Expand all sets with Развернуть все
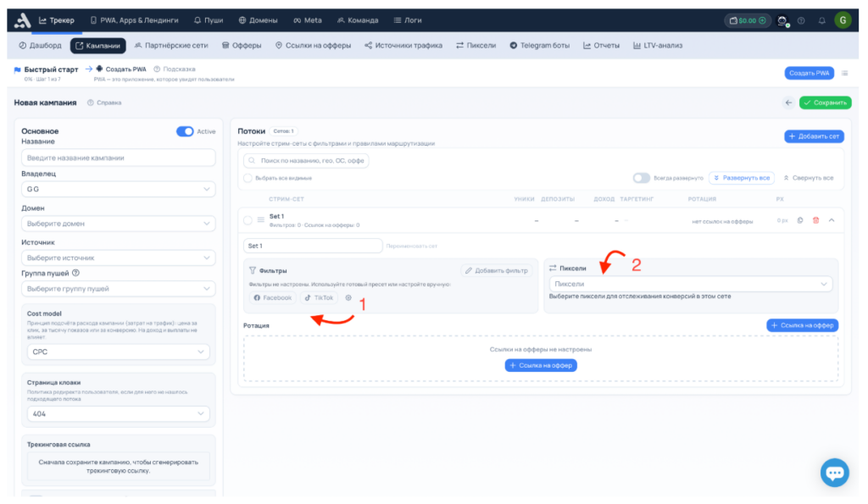Image resolution: width=868 pixels, height=504 pixels. click(x=741, y=178)
